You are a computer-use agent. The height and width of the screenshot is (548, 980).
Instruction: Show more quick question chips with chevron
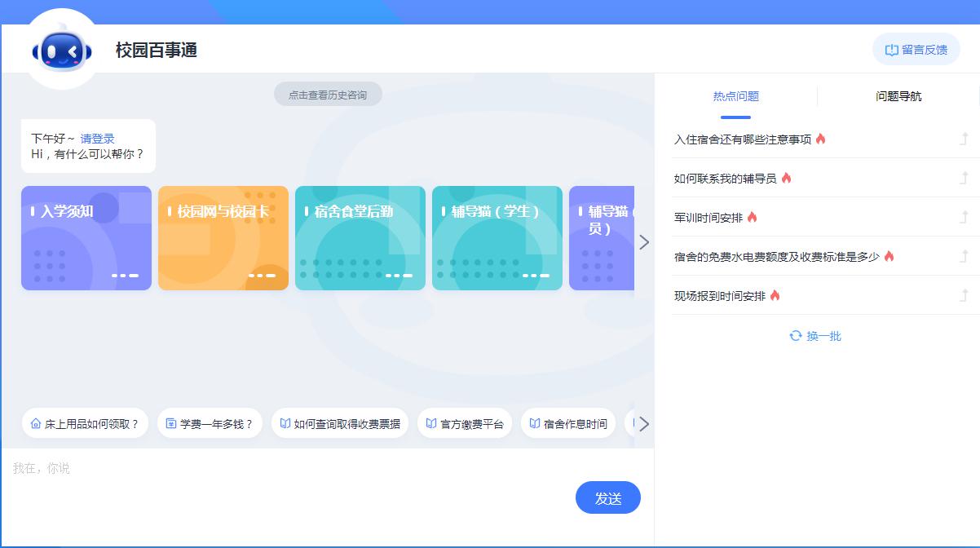pyautogui.click(x=644, y=424)
